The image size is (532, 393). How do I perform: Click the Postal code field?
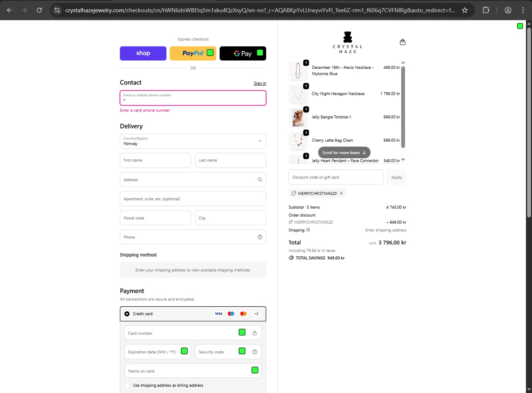pos(155,218)
